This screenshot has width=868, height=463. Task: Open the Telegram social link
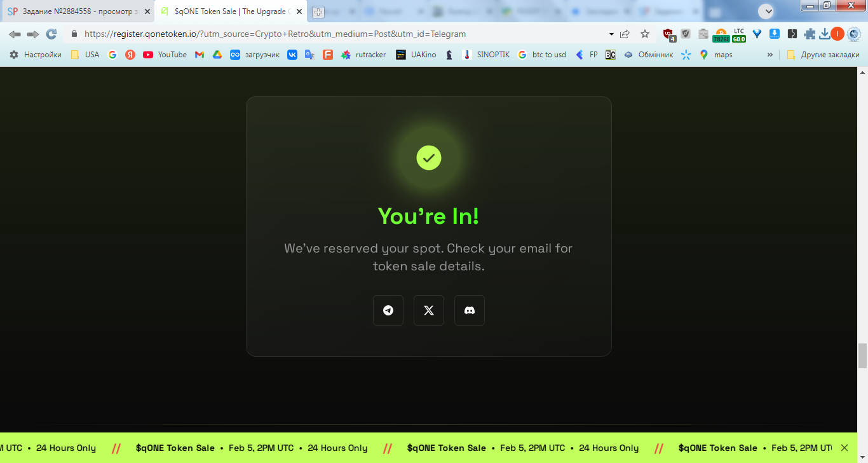coord(388,310)
